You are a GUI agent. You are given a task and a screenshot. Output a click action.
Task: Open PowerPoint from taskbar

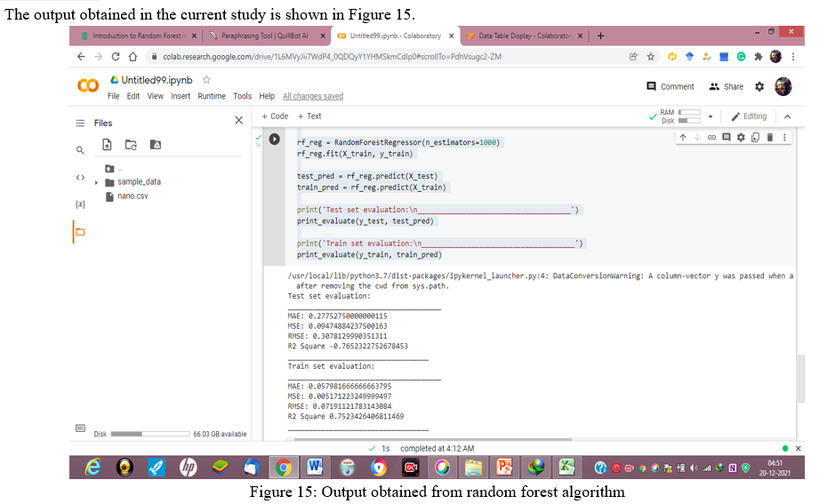click(504, 467)
